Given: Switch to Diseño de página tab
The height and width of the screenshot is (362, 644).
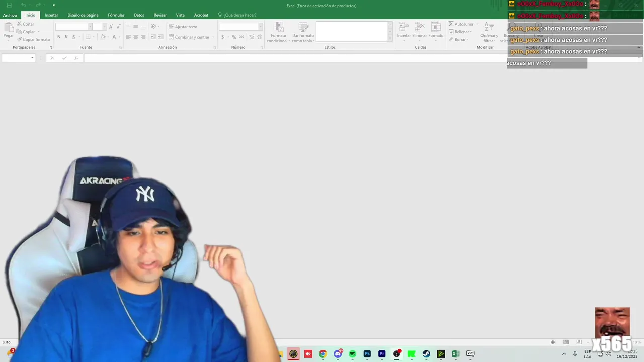Looking at the screenshot, I should coord(83,15).
